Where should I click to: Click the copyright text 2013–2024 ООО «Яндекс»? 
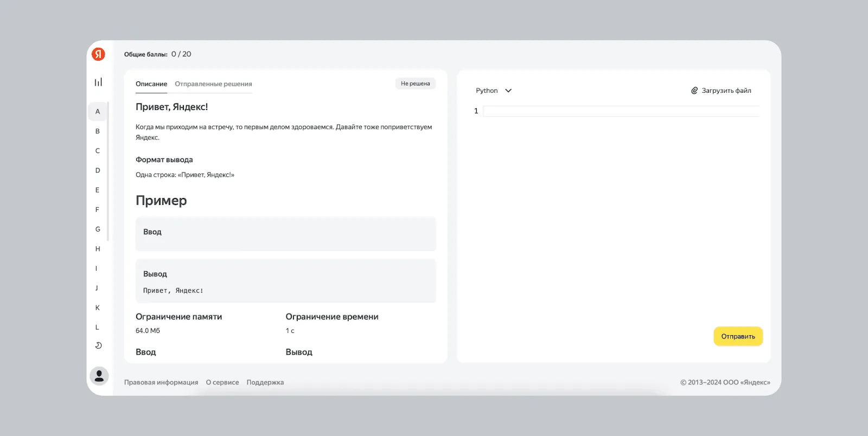click(x=725, y=382)
